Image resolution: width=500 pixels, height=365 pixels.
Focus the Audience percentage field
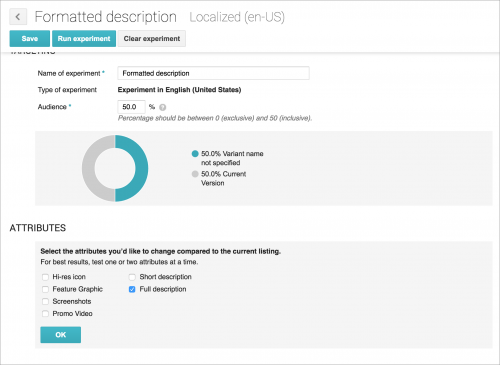pyautogui.click(x=131, y=107)
